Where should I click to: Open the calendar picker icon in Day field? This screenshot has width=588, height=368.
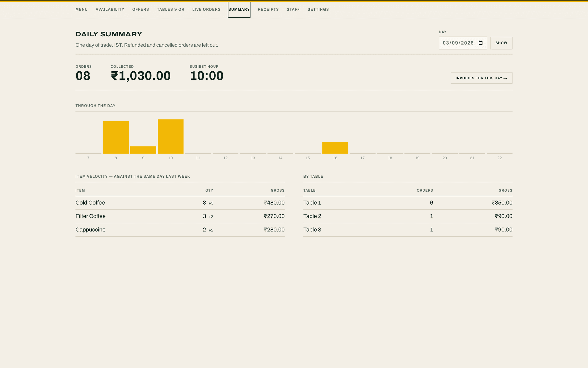click(x=480, y=43)
